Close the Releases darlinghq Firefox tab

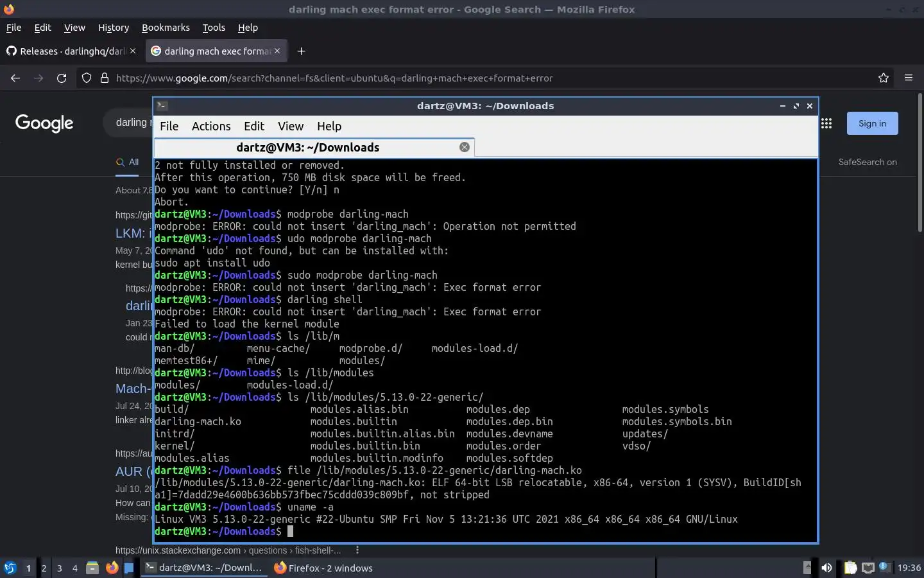[x=133, y=51]
